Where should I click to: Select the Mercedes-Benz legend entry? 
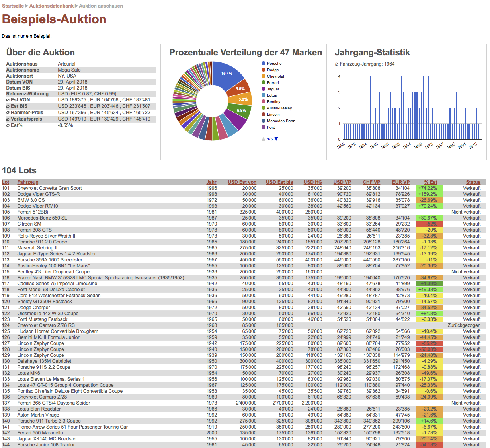pyautogui.click(x=281, y=121)
